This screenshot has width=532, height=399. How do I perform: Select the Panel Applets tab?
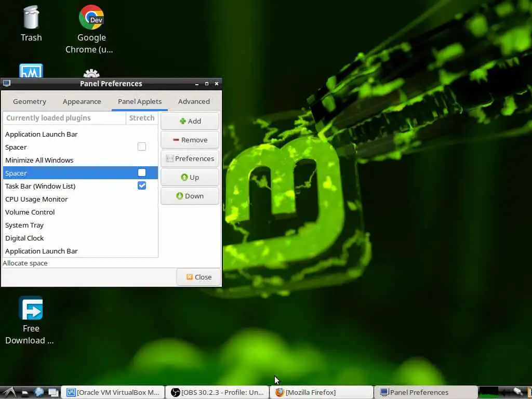(x=140, y=101)
